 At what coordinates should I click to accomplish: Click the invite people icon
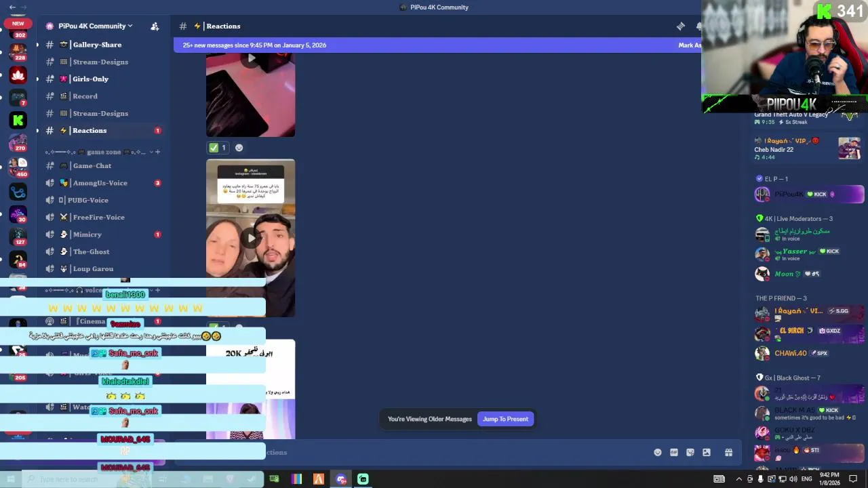[x=155, y=26]
